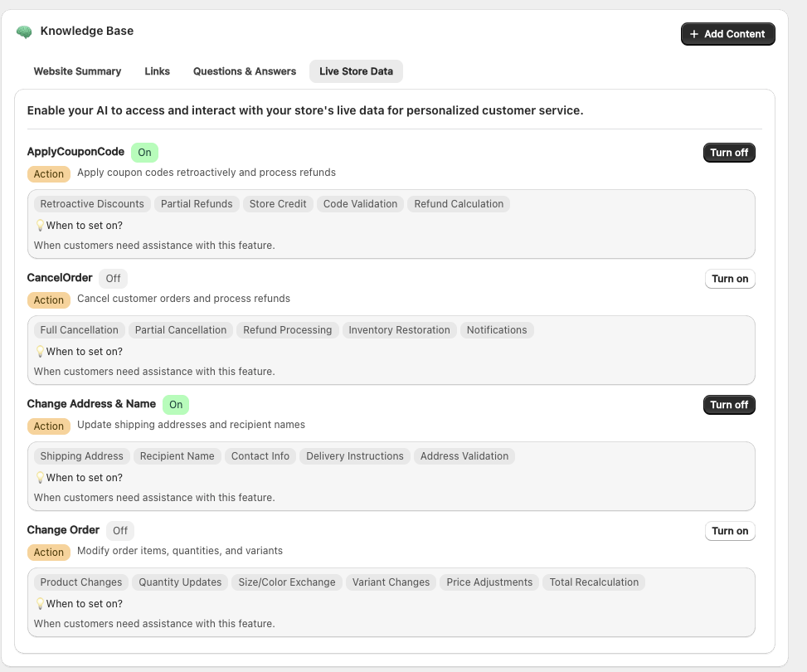Turn on the Change Order action
The height and width of the screenshot is (672, 807).
pos(729,531)
